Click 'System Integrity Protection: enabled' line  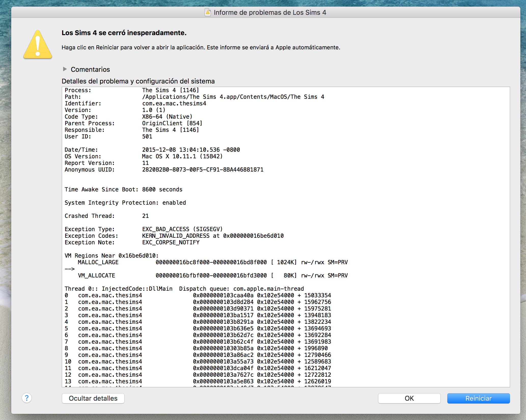tap(125, 203)
